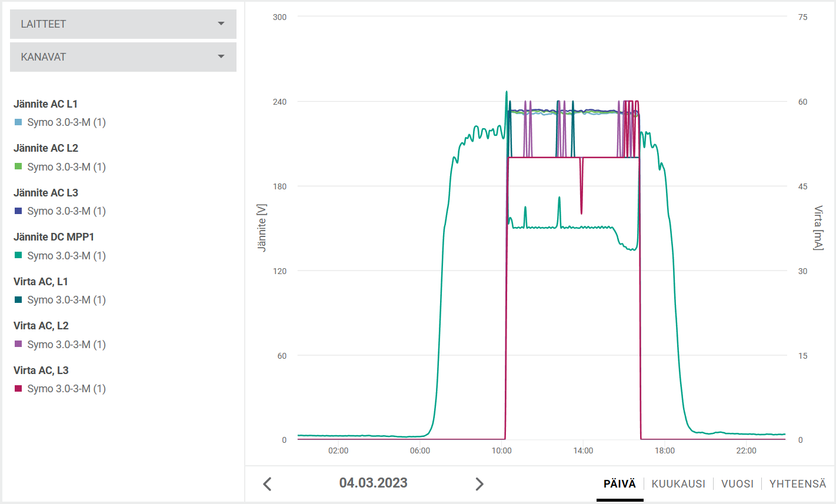Click light blue swatch for Jännite AC L1
Screen dimensions: 836x504
pos(18,122)
